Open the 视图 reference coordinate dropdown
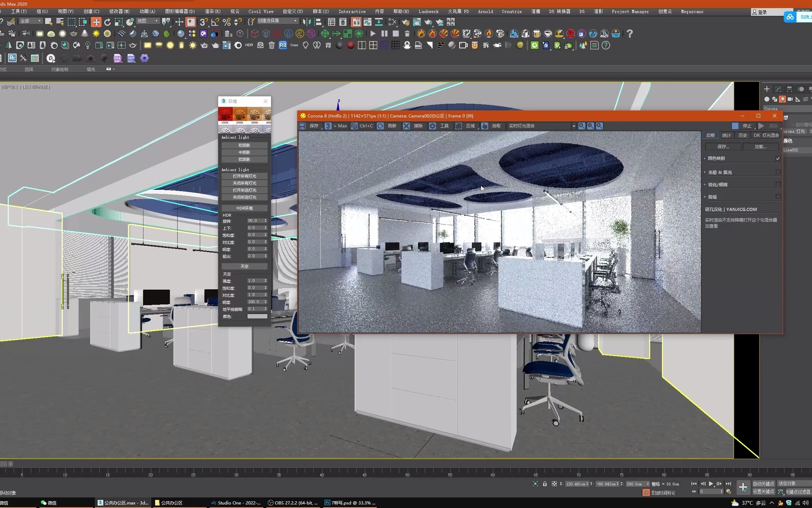Screen dimensions: 812x508 pyautogui.click(x=147, y=21)
